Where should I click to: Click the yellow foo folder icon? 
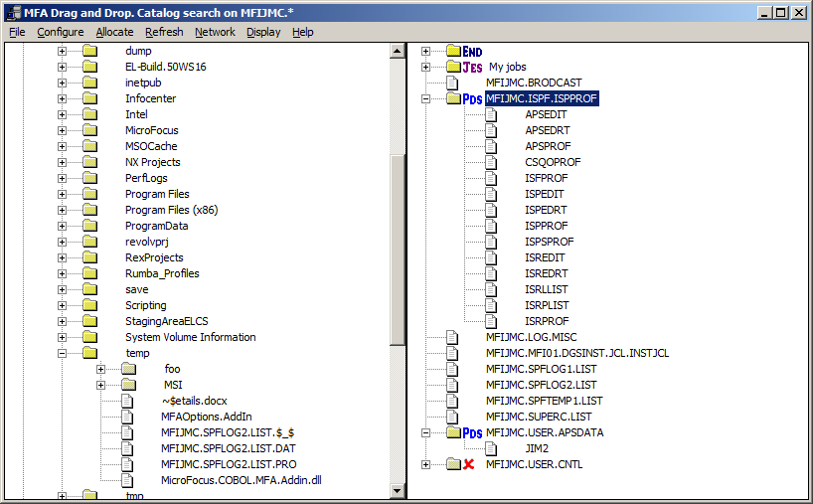click(127, 369)
